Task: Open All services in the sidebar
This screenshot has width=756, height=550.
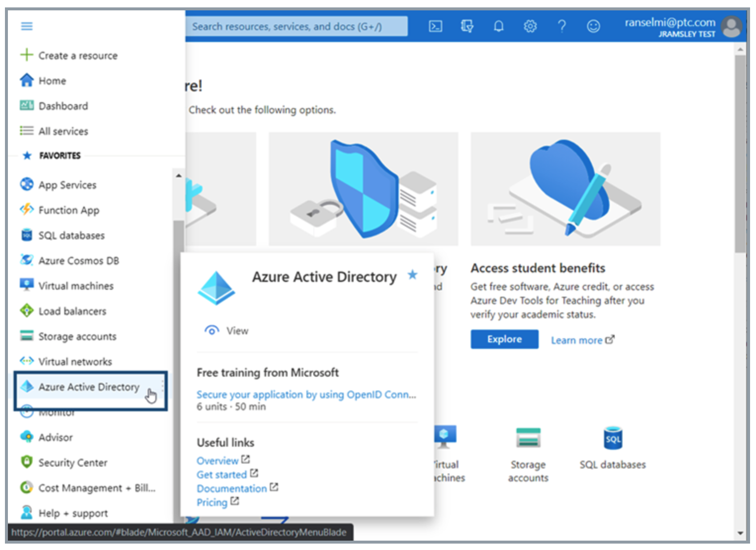Action: click(x=63, y=131)
